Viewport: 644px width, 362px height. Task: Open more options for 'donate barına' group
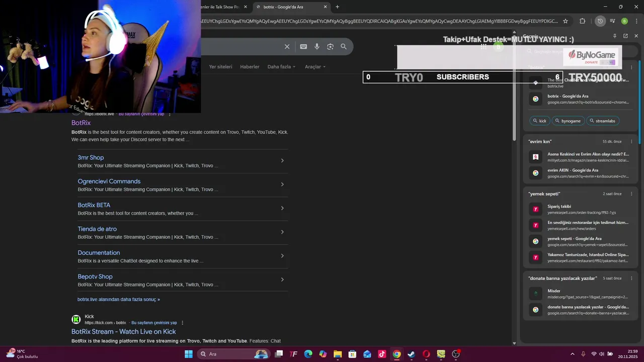631,279
